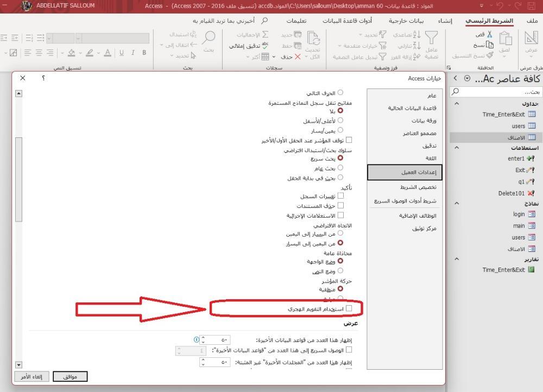Click the text highlight color pen swatch
The width and height of the screenshot is (543, 392).
tap(90, 53)
